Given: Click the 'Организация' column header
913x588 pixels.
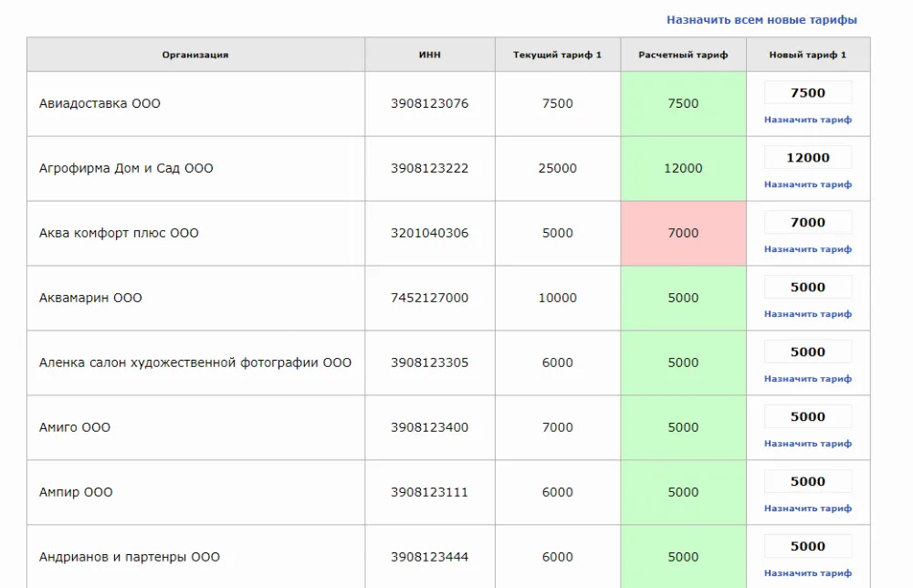Looking at the screenshot, I should coord(195,55).
